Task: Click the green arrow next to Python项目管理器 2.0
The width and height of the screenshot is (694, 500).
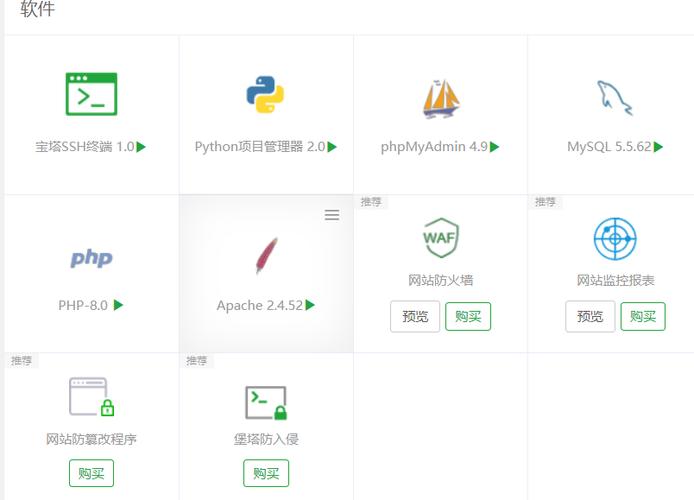Action: point(332,146)
